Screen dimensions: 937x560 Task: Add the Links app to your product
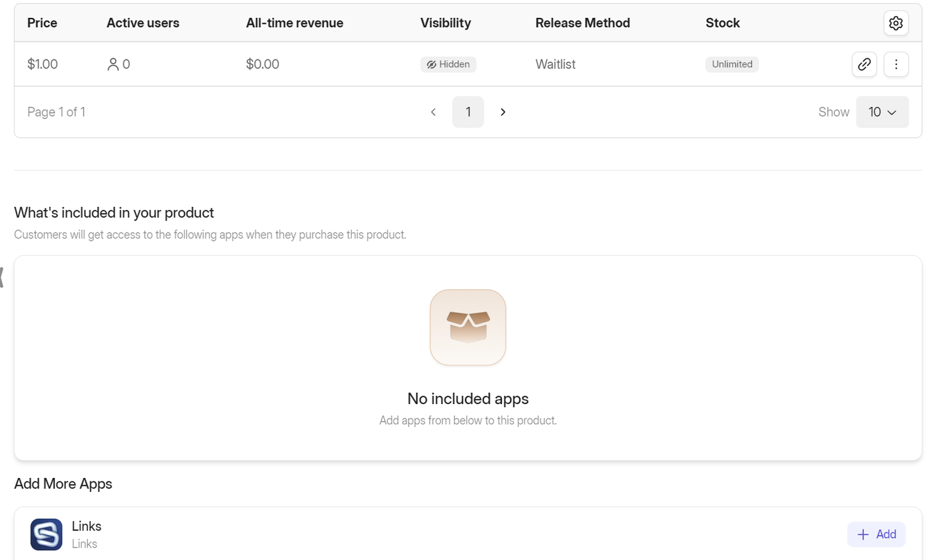[x=877, y=534]
